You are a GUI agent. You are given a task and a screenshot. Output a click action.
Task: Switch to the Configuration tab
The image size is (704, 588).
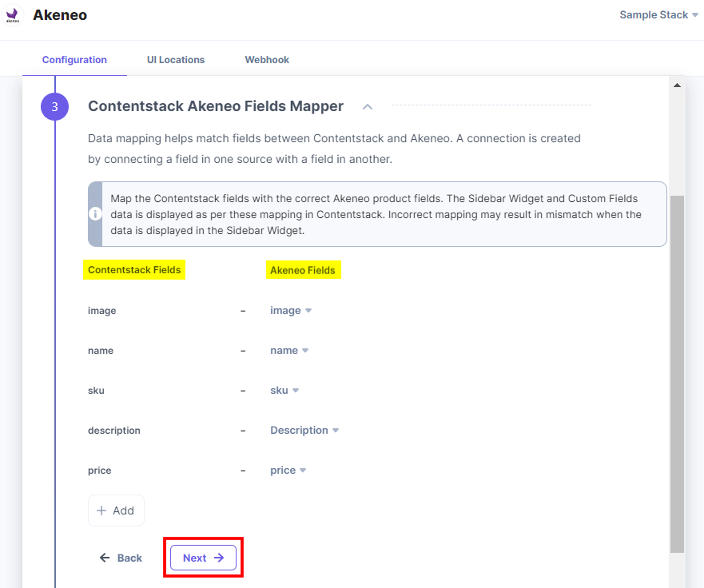74,60
